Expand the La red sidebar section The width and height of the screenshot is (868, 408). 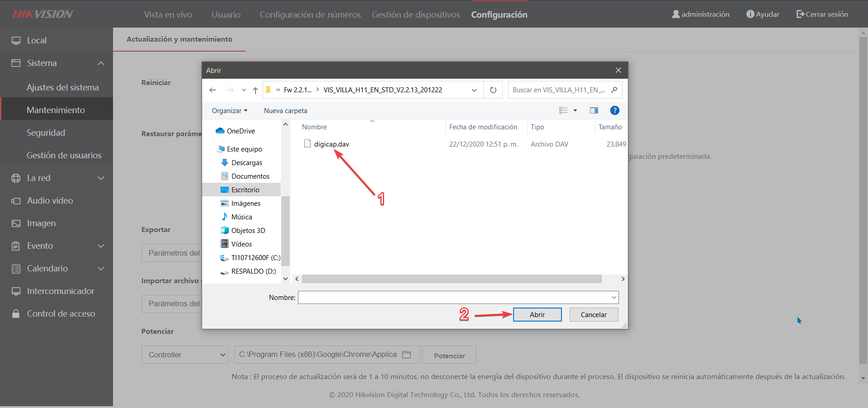pos(101,178)
